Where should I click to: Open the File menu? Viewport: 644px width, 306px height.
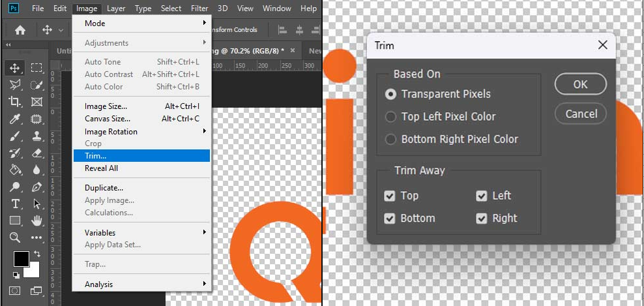(38, 8)
